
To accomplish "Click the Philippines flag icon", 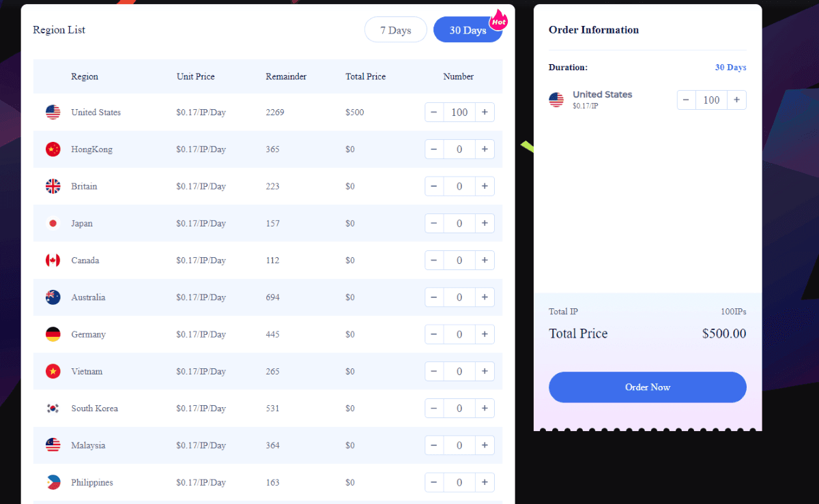I will tap(53, 483).
